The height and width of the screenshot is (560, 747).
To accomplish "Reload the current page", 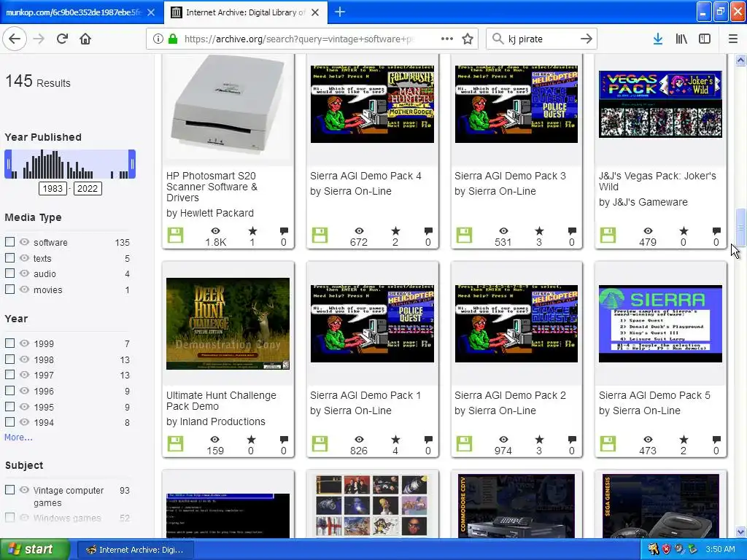I will (x=62, y=39).
